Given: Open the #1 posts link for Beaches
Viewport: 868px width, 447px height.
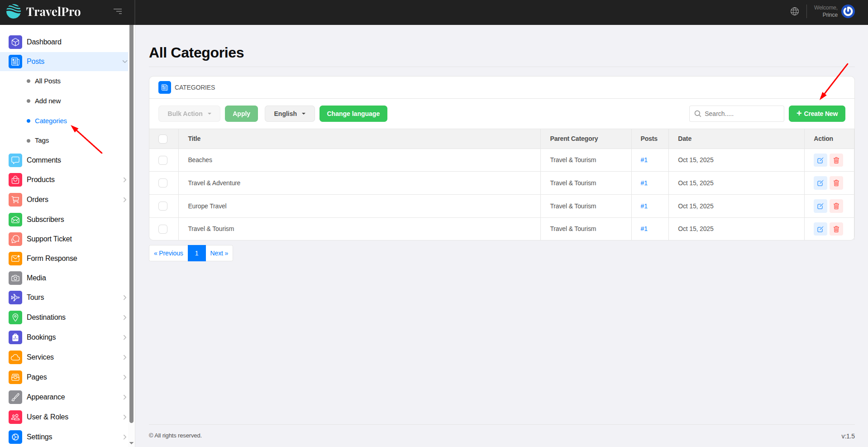Looking at the screenshot, I should click(x=644, y=160).
